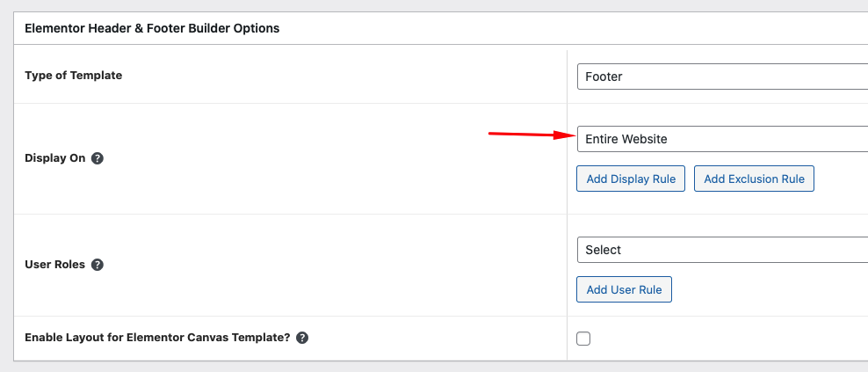Expand the Entire Website display dropdown
Image resolution: width=868 pixels, height=372 pixels.
(x=722, y=139)
